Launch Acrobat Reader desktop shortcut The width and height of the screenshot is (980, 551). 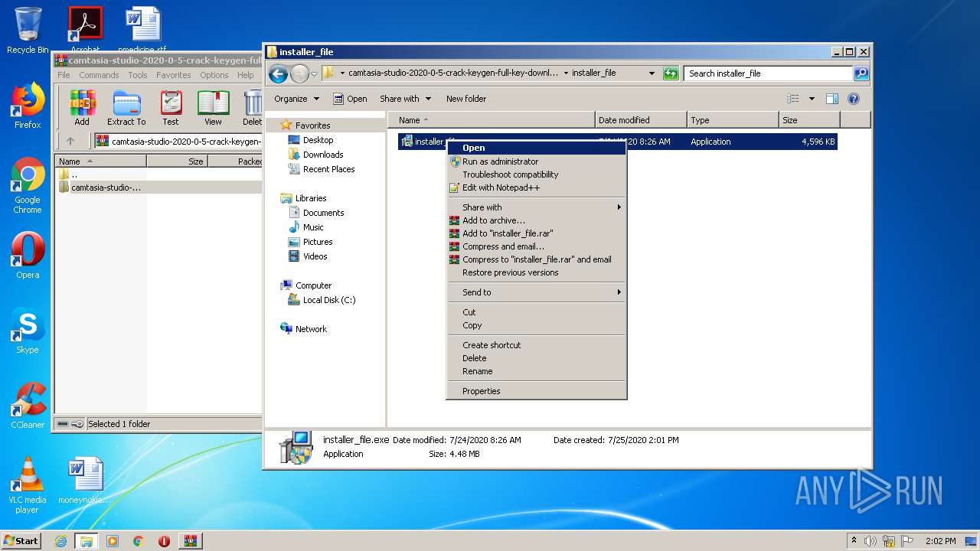(85, 29)
